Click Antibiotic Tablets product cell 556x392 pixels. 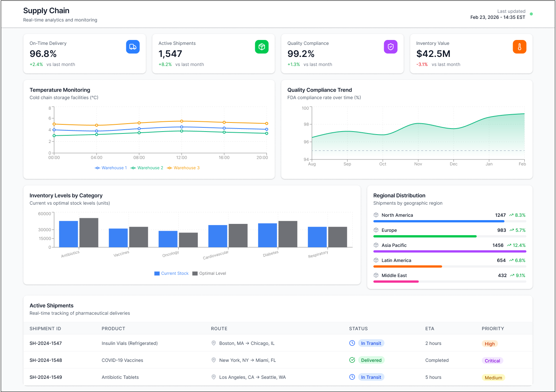tap(120, 377)
